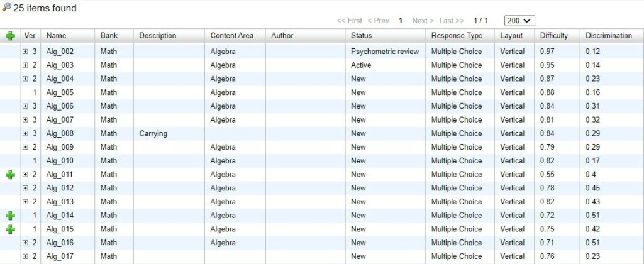
Task: Expand versions of Alg_008
Action: (x=25, y=133)
